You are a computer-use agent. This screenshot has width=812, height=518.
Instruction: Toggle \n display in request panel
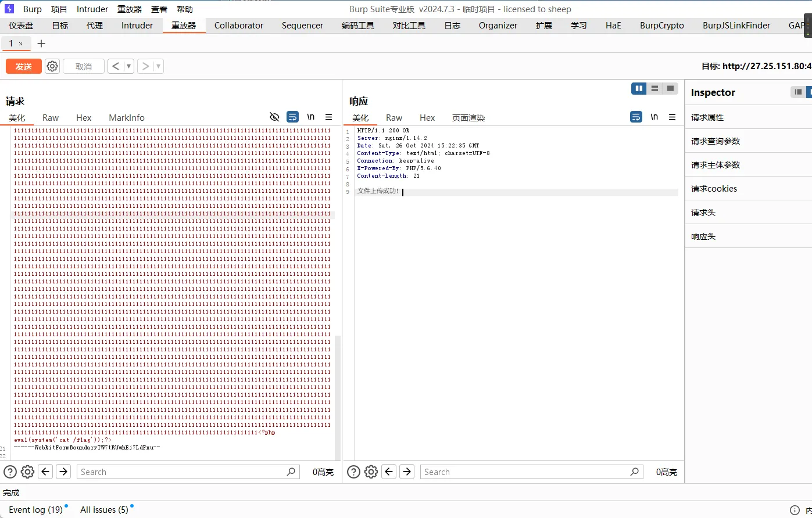311,117
